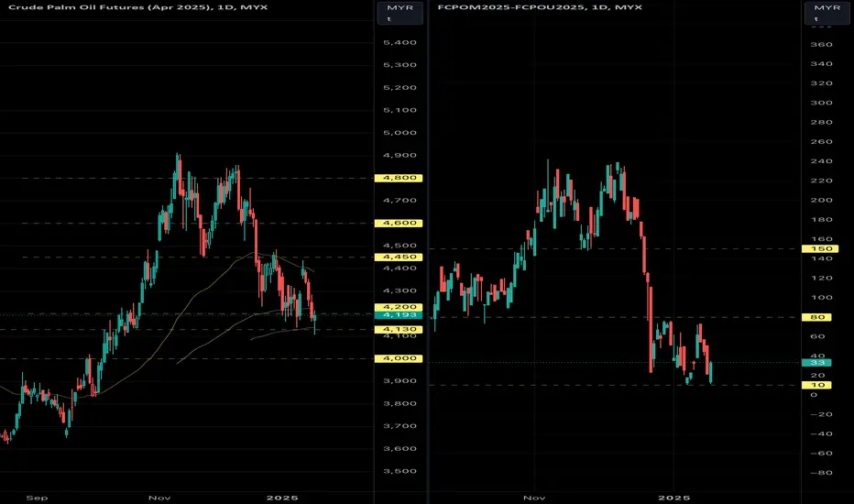Click the 100 value on the spread scale
Image resolution: width=854 pixels, height=504 pixels.
tap(821, 298)
